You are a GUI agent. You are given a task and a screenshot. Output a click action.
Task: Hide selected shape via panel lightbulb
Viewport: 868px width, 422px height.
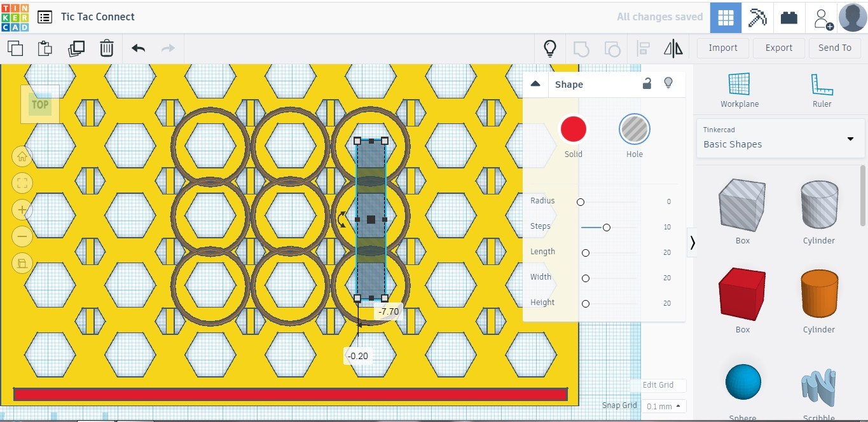(668, 83)
